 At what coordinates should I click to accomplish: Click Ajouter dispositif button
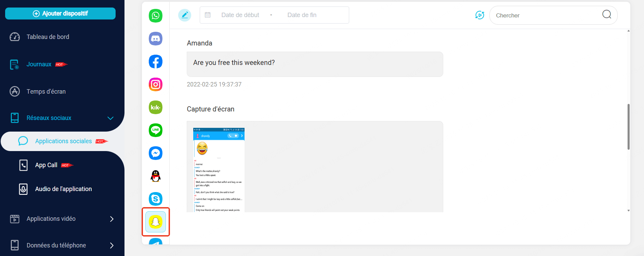click(60, 14)
